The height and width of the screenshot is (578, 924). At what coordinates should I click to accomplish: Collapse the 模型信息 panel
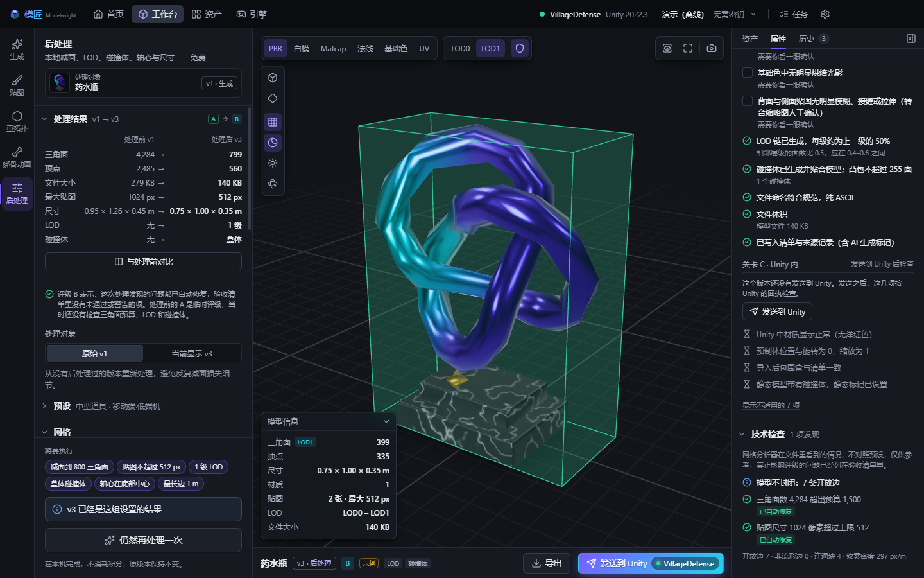(x=386, y=421)
